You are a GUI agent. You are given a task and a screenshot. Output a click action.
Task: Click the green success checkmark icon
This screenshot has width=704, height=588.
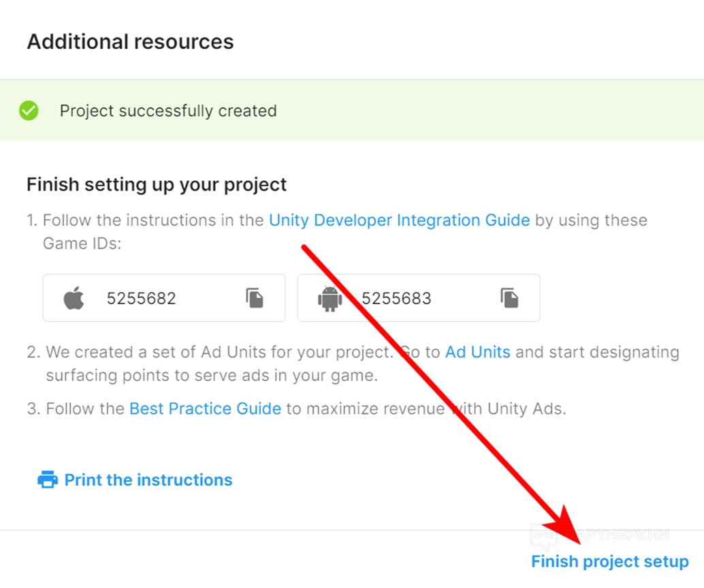[29, 111]
